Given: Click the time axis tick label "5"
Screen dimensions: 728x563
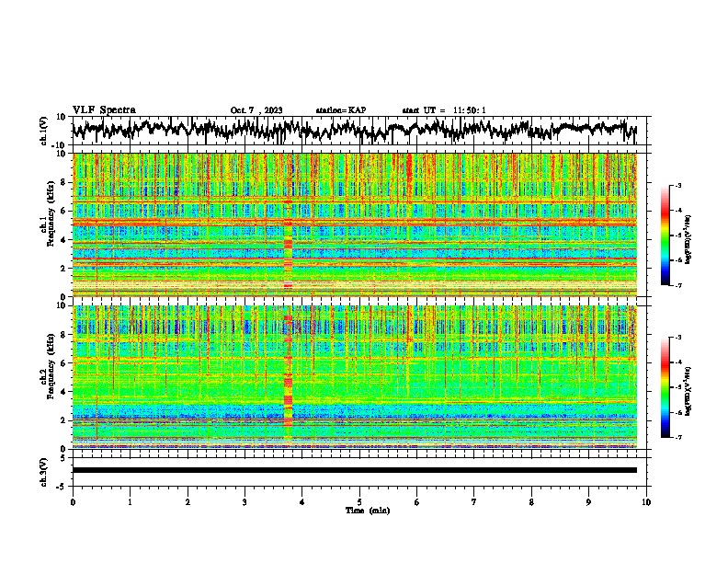Looking at the screenshot, I should [x=359, y=502].
